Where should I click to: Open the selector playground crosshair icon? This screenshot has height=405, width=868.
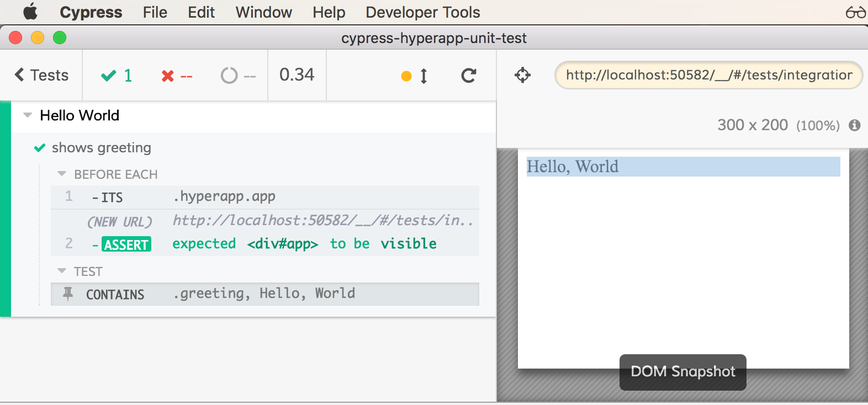click(x=523, y=75)
